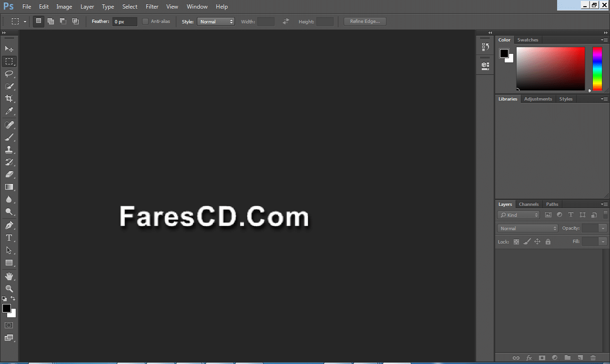Screen dimensions: 610x364
Task: Change the screen mode
Action: 9,338
